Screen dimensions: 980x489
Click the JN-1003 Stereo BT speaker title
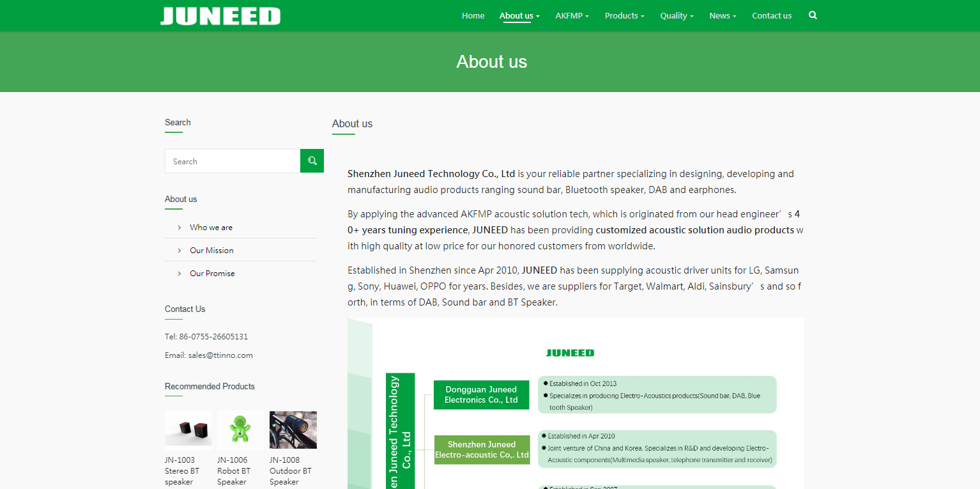coord(183,471)
